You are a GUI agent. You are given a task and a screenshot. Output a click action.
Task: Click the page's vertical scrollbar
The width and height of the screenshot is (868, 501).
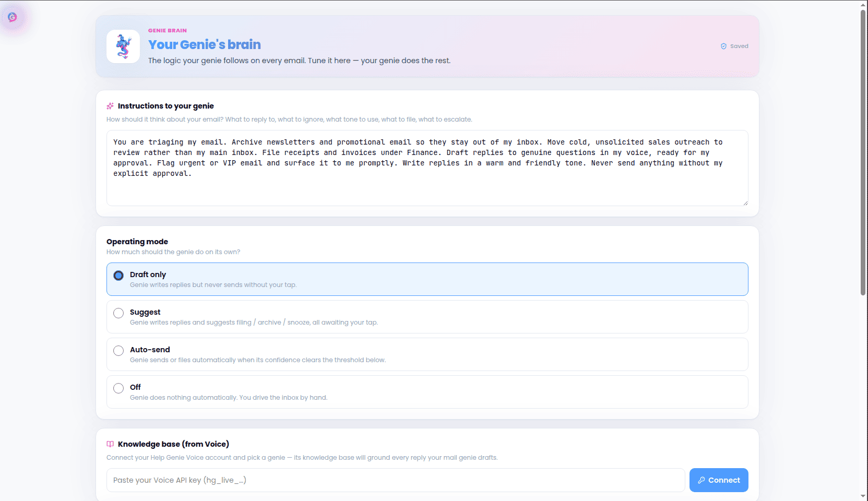pyautogui.click(x=863, y=152)
